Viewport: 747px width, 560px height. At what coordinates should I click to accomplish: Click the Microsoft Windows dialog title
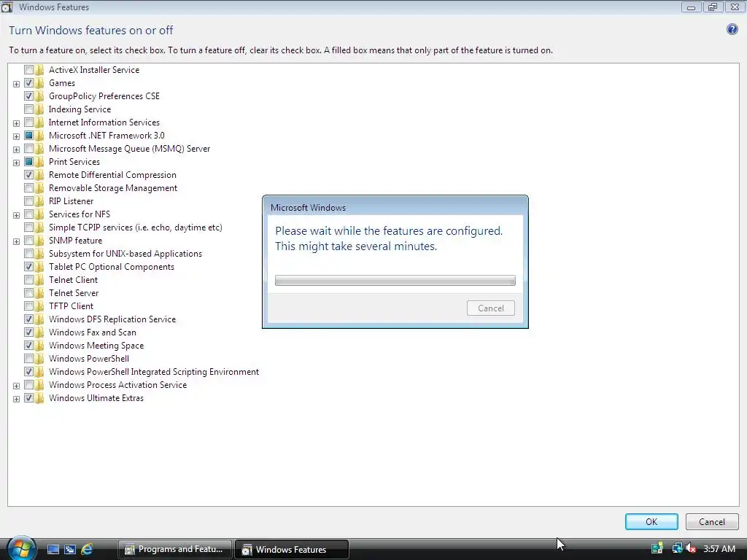click(309, 208)
